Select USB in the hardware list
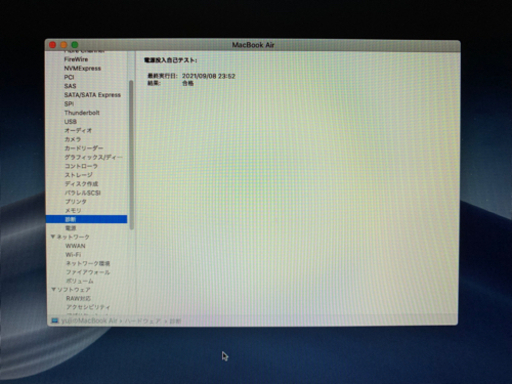The image size is (512, 384). [x=70, y=122]
